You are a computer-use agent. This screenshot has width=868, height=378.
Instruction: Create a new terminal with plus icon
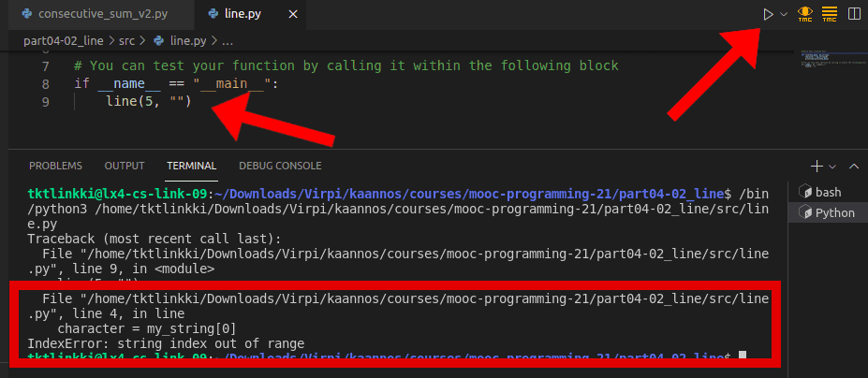[816, 166]
